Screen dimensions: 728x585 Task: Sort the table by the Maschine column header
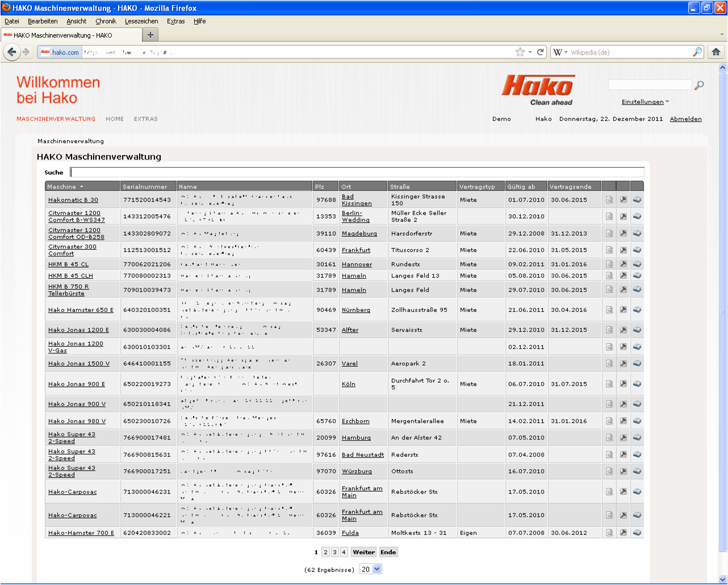(82, 186)
